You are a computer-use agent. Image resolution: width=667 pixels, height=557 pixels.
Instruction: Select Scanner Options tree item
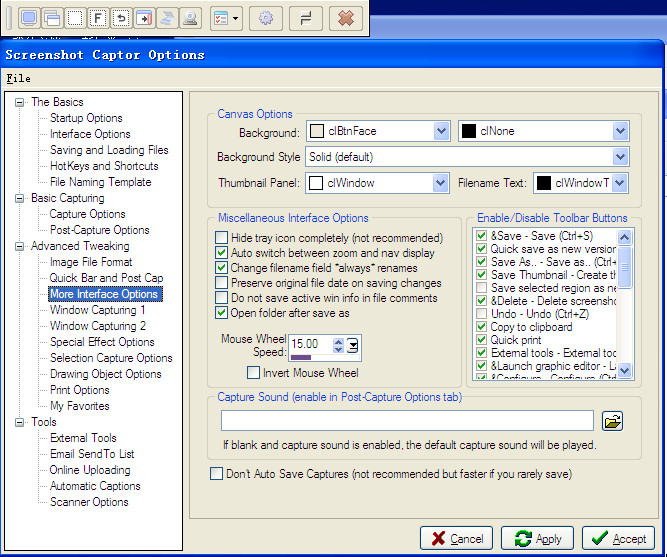(89, 502)
